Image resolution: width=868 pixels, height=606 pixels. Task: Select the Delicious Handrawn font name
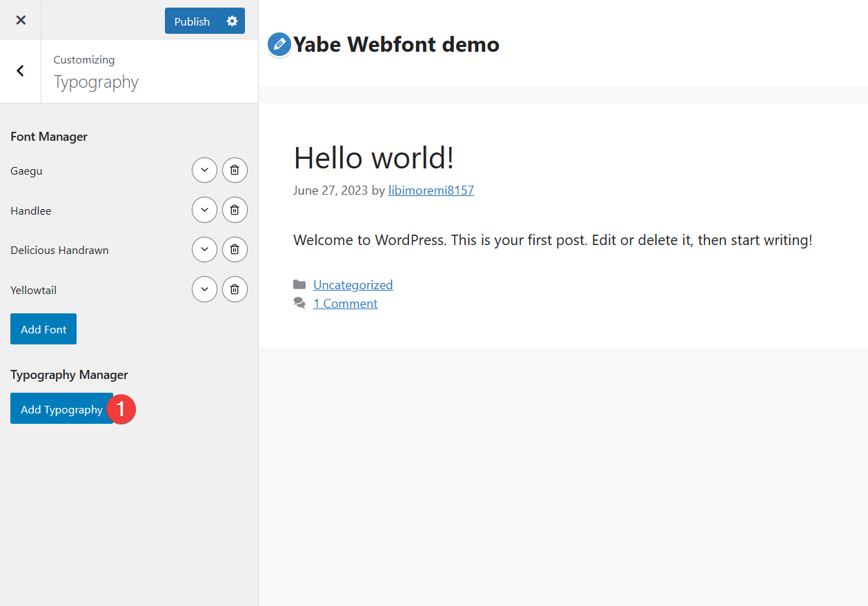pyautogui.click(x=59, y=250)
